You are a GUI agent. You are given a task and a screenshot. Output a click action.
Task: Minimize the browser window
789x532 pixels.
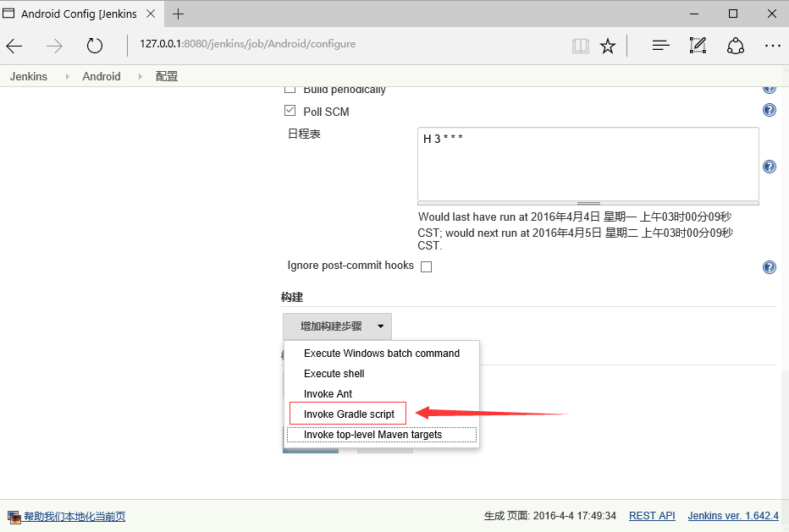(x=694, y=14)
